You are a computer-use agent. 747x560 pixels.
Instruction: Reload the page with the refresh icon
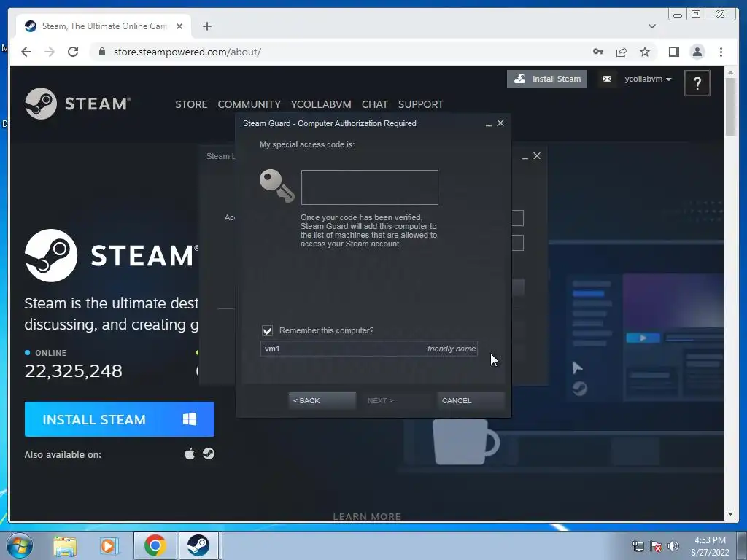(x=73, y=52)
